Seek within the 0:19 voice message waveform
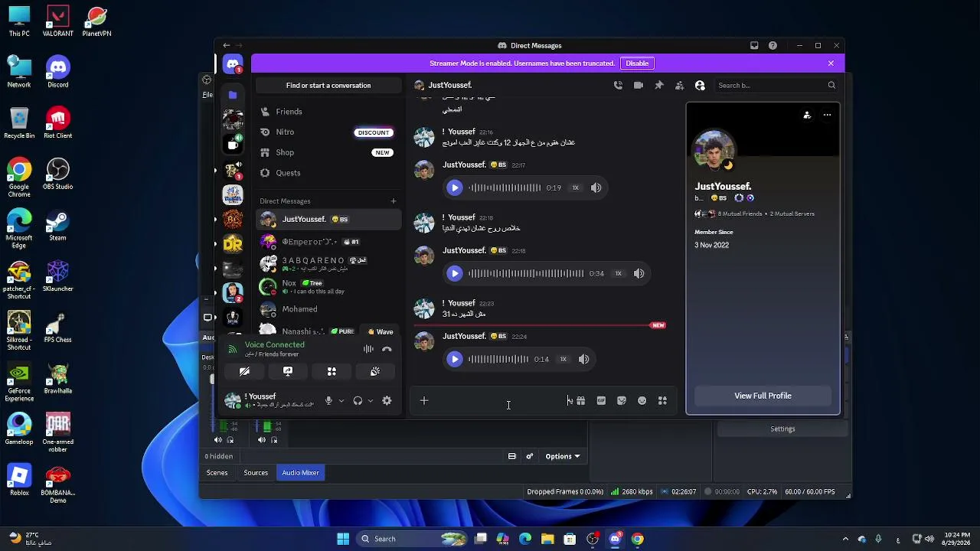 pyautogui.click(x=505, y=187)
